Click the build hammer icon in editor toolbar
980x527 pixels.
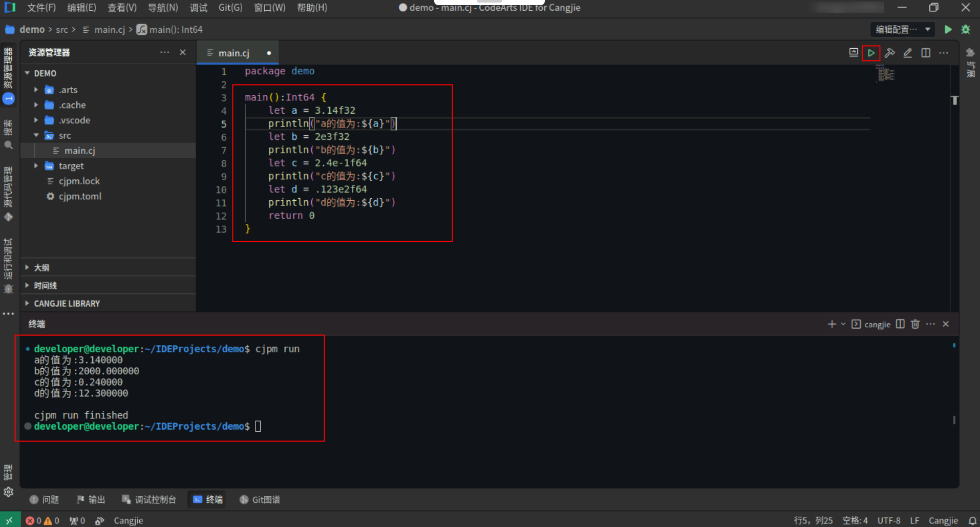click(889, 53)
